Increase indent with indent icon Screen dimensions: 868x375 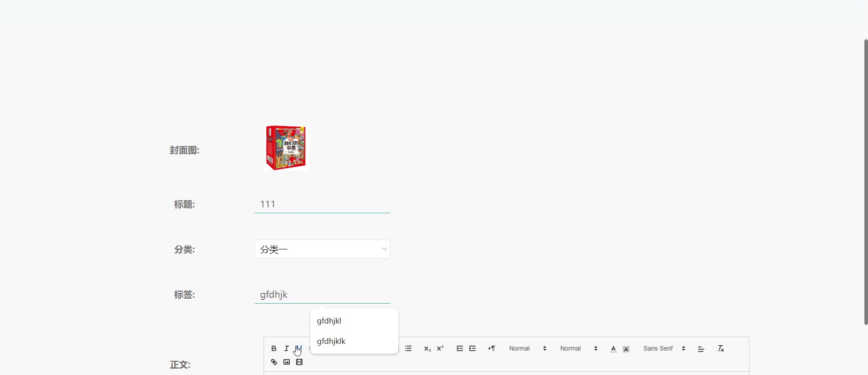(x=472, y=348)
